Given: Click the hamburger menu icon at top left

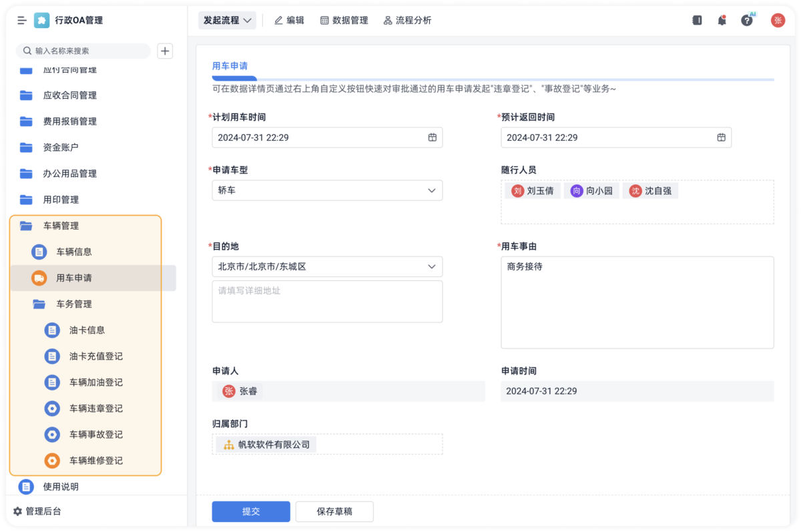Looking at the screenshot, I should (22, 21).
